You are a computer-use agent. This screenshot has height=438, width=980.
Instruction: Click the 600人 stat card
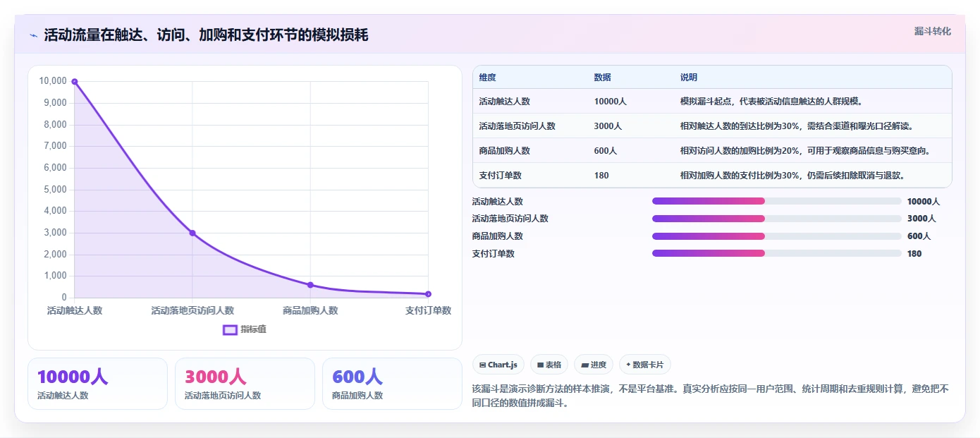point(392,384)
